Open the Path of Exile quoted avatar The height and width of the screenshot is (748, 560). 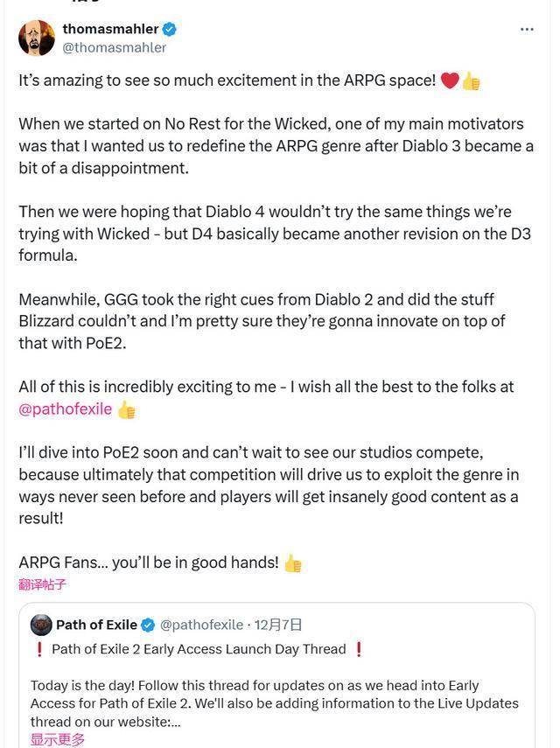tap(41, 625)
